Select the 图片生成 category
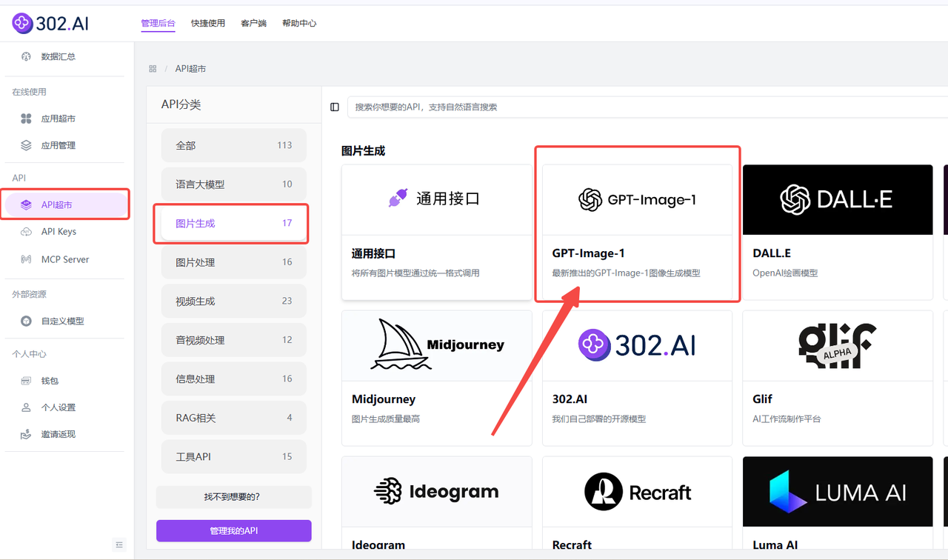The image size is (948, 560). coord(234,223)
